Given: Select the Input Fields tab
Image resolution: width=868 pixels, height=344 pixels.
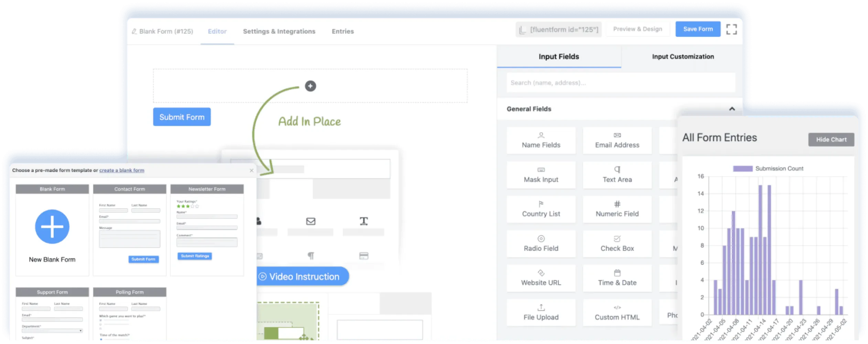Looking at the screenshot, I should [x=559, y=57].
